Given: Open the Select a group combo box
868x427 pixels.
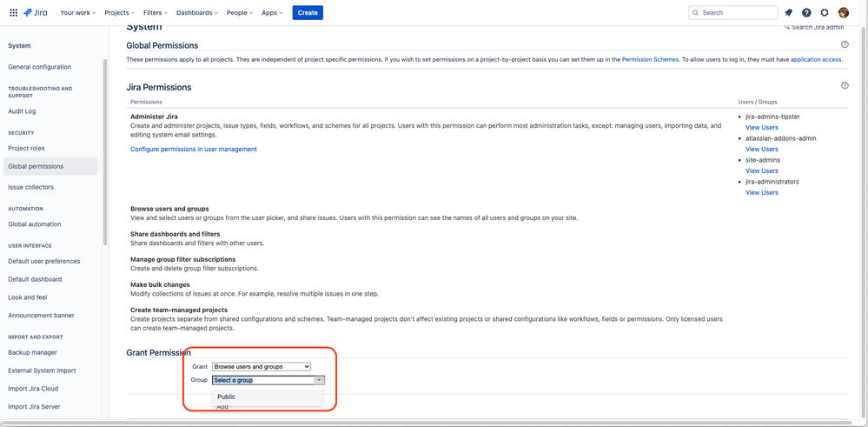Looking at the screenshot, I should [x=268, y=381].
